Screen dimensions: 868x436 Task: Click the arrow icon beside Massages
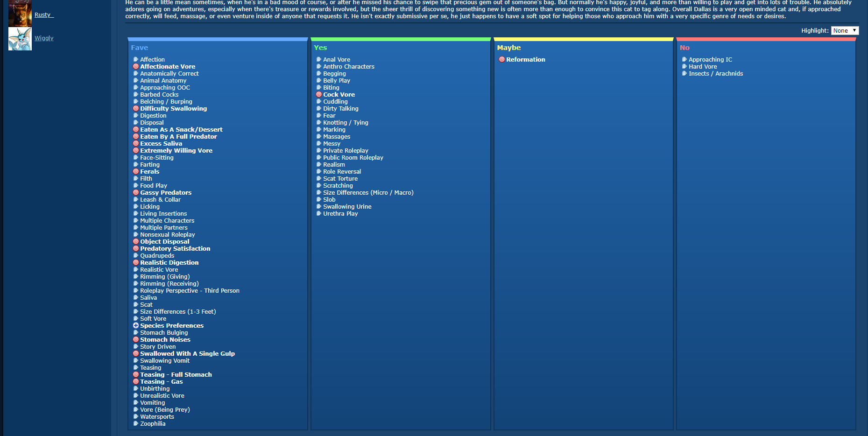(x=319, y=136)
